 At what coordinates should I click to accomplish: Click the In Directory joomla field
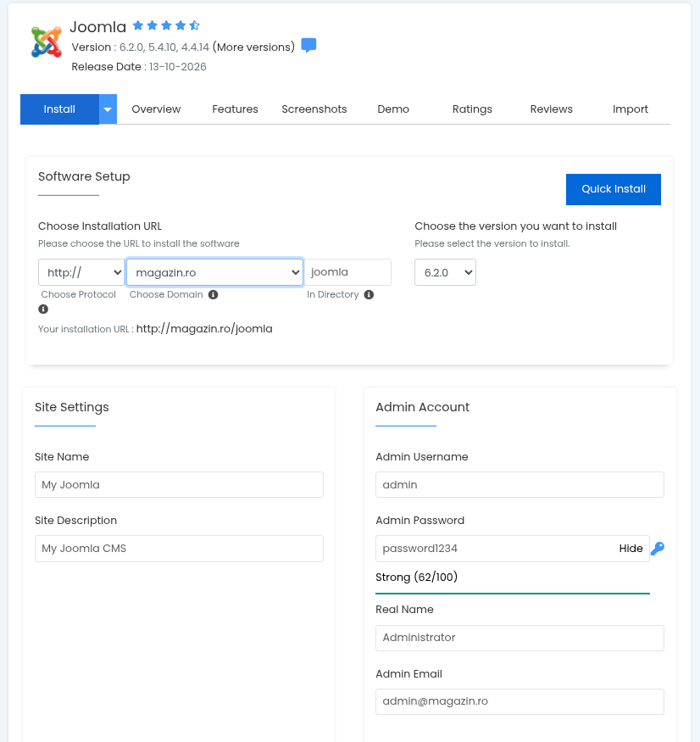pos(348,272)
